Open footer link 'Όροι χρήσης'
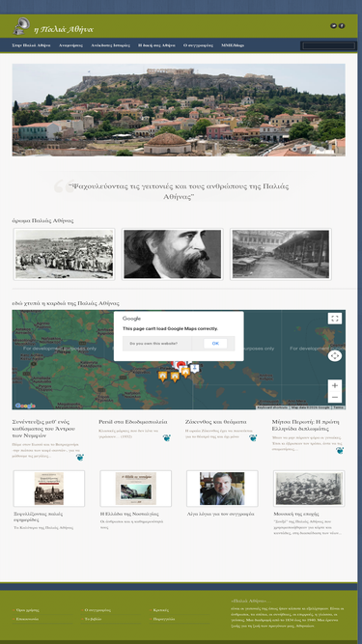The width and height of the screenshot is (362, 644). click(x=27, y=610)
